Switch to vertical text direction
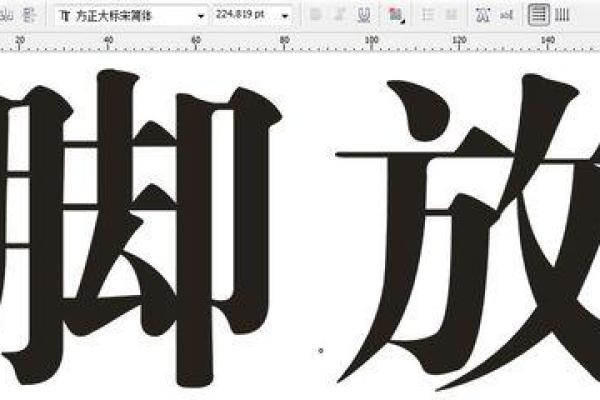Screen dimensions: 600x400 [562, 15]
